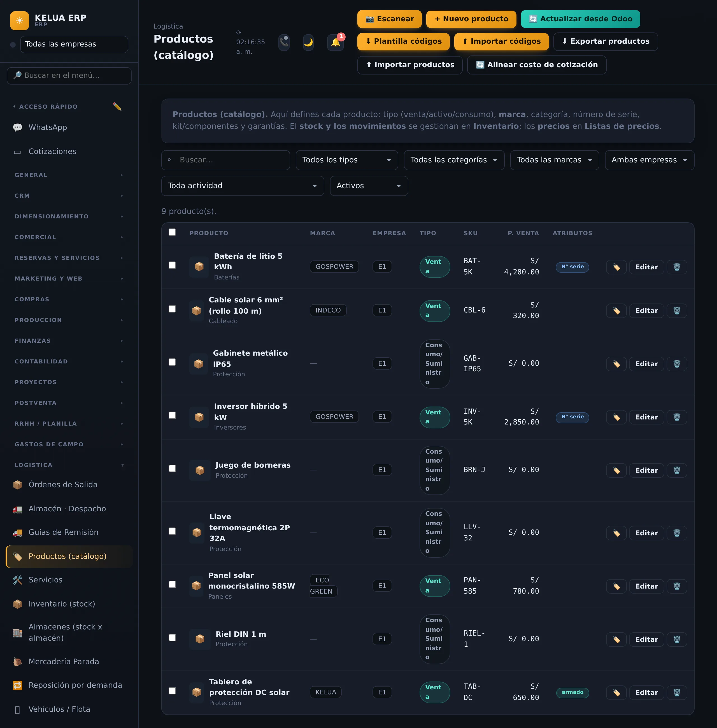Click the Nuevo producto button
717x728 pixels.
(471, 19)
